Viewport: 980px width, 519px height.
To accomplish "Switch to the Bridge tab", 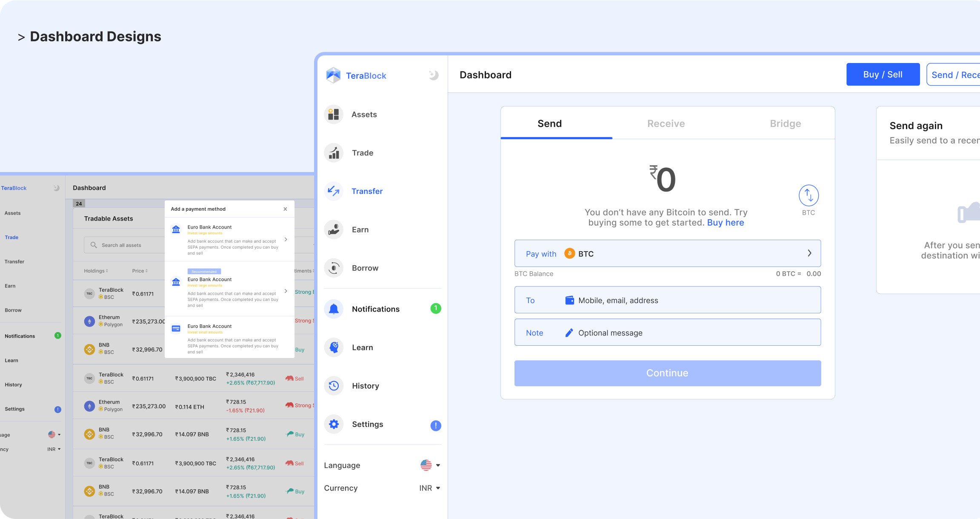I will pyautogui.click(x=785, y=123).
